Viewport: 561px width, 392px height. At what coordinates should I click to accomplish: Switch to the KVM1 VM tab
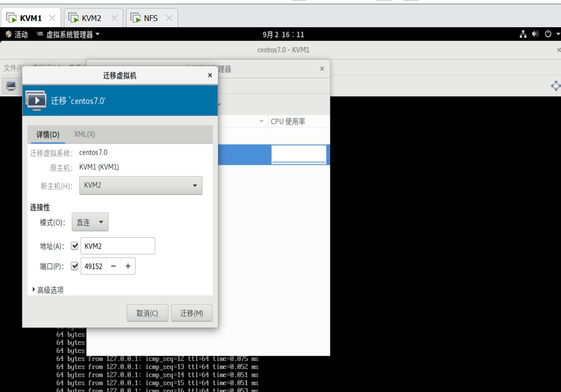(31, 18)
